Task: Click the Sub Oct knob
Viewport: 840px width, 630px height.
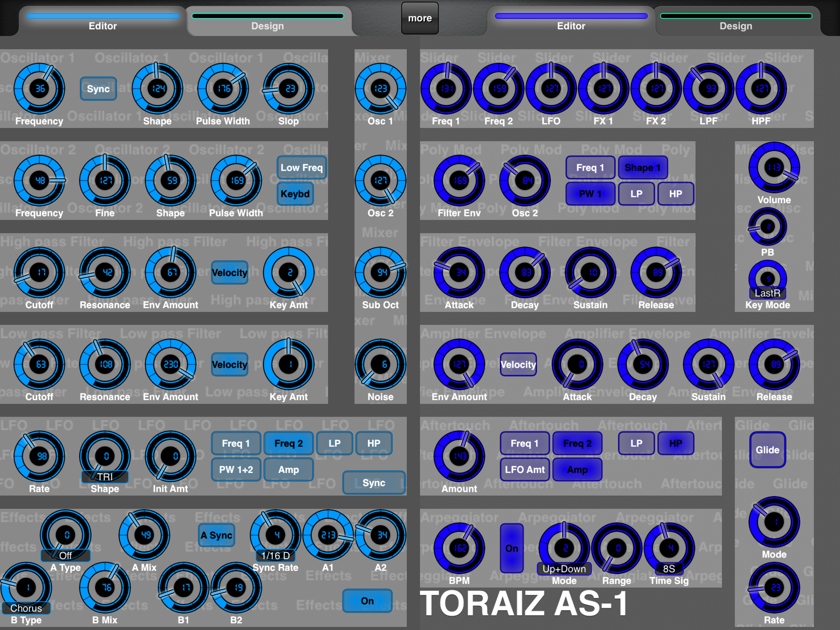Action: click(381, 273)
